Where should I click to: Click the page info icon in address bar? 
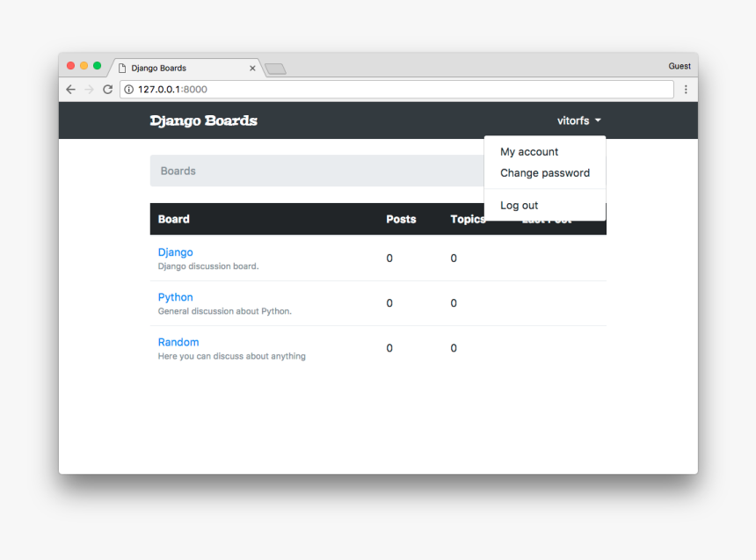(129, 89)
